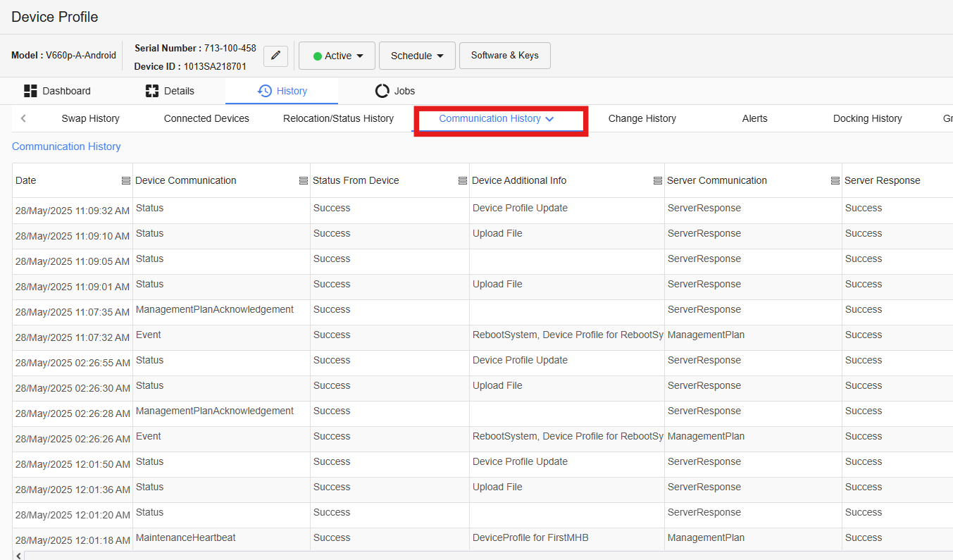
Task: Select the Alerts sub-tab
Action: pos(754,118)
